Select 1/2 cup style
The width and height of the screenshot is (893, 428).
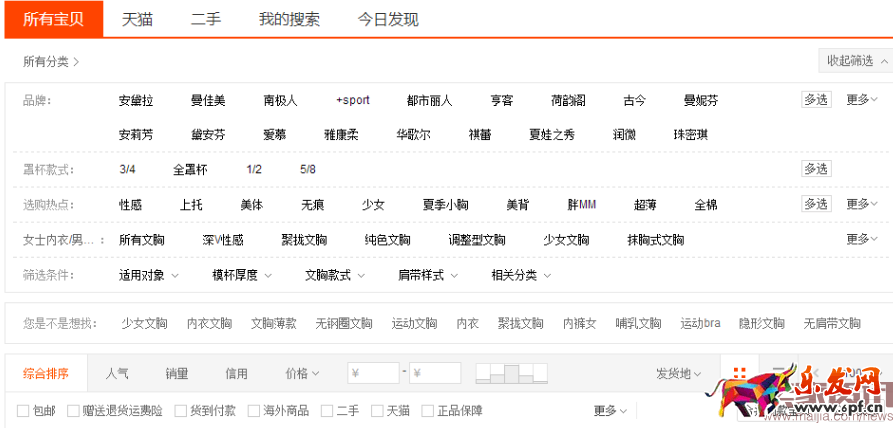(254, 170)
